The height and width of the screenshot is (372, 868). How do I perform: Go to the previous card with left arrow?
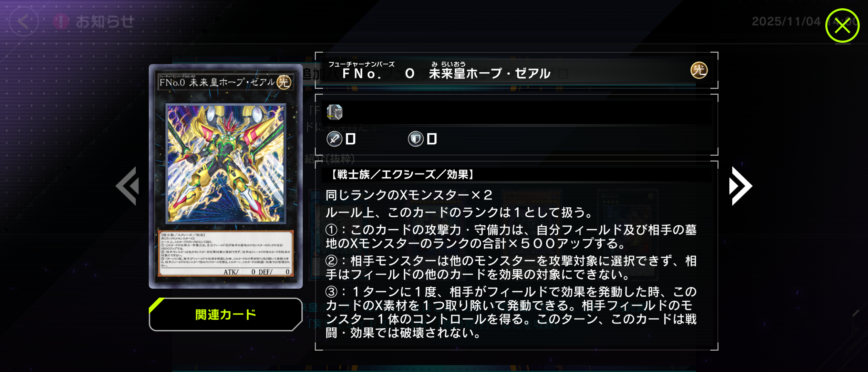(127, 186)
